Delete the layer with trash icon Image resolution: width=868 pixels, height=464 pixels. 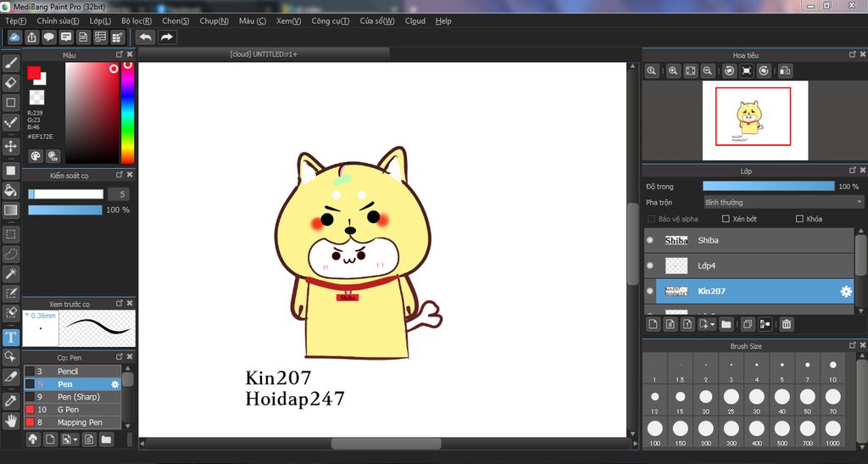coord(786,325)
